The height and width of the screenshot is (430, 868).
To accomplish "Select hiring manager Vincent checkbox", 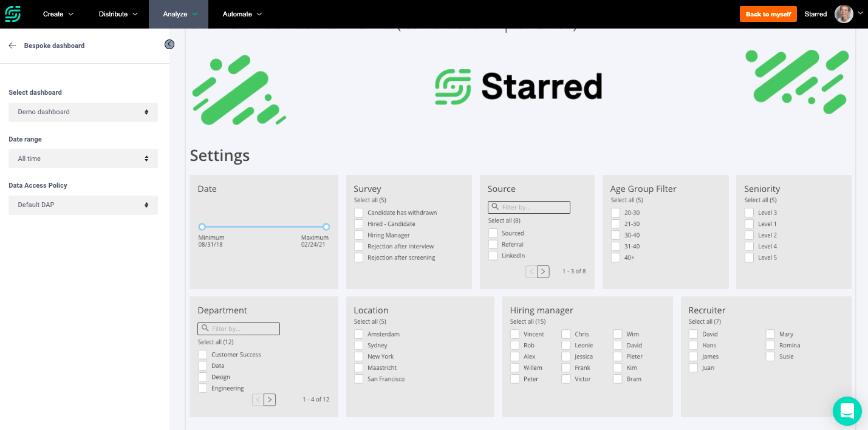I will click(515, 334).
